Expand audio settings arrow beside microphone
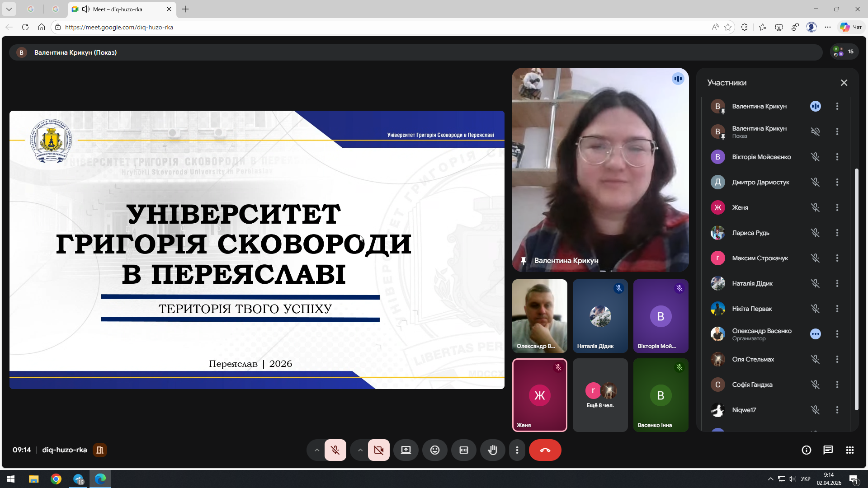Screen dimensions: 868x488 click(x=316, y=450)
